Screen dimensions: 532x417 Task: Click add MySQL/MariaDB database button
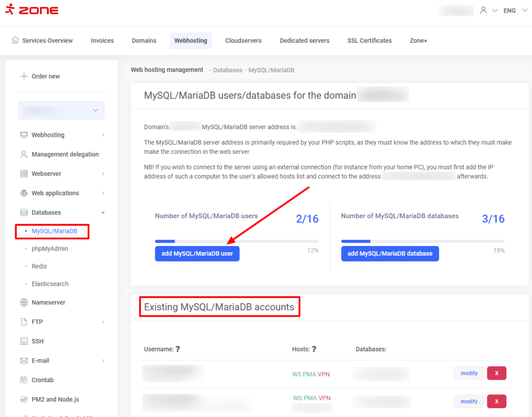390,254
